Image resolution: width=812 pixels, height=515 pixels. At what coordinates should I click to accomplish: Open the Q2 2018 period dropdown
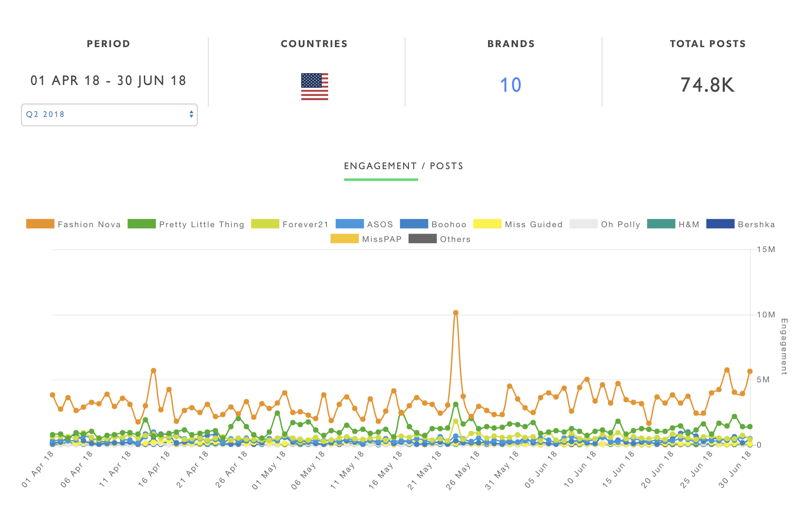pyautogui.click(x=109, y=115)
